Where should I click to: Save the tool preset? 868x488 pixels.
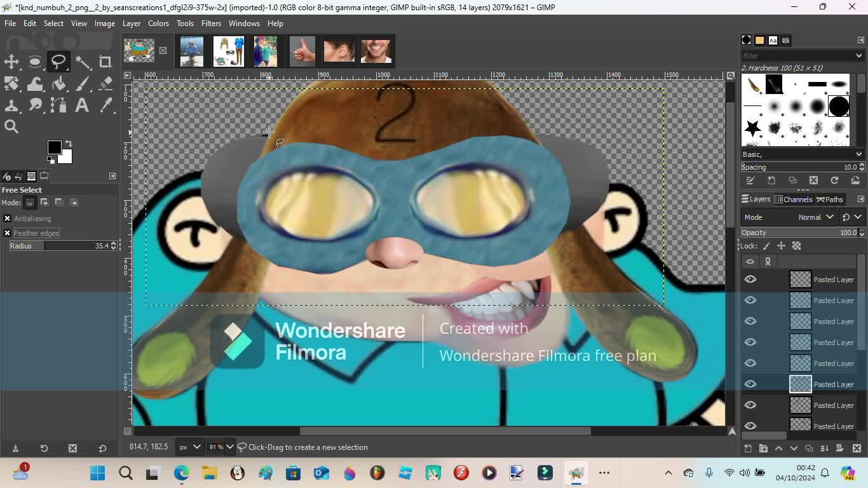point(15,449)
